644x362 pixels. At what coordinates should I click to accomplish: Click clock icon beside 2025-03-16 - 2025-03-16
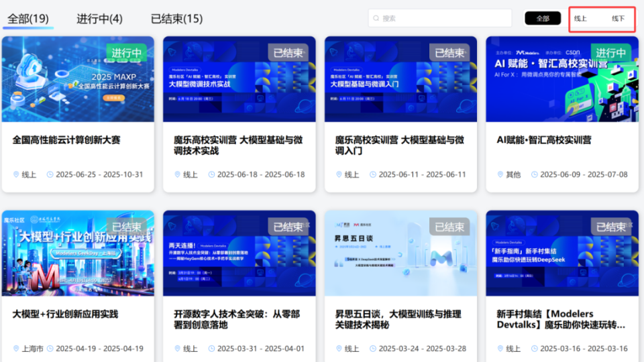pyautogui.click(x=535, y=349)
